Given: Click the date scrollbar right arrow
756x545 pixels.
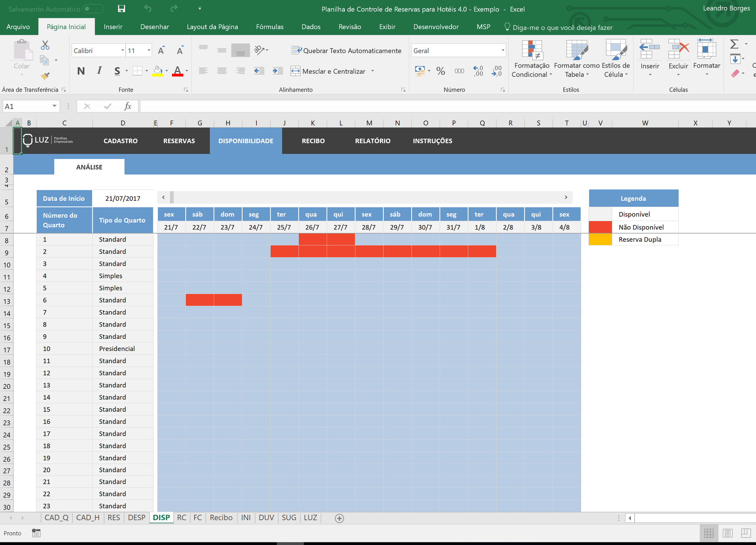Looking at the screenshot, I should click(x=566, y=197).
